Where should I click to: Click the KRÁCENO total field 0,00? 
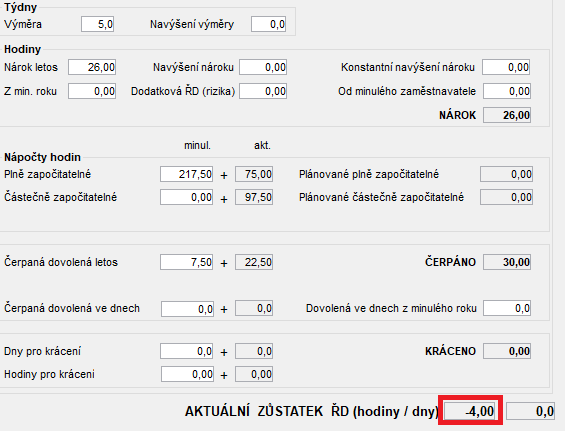point(507,351)
